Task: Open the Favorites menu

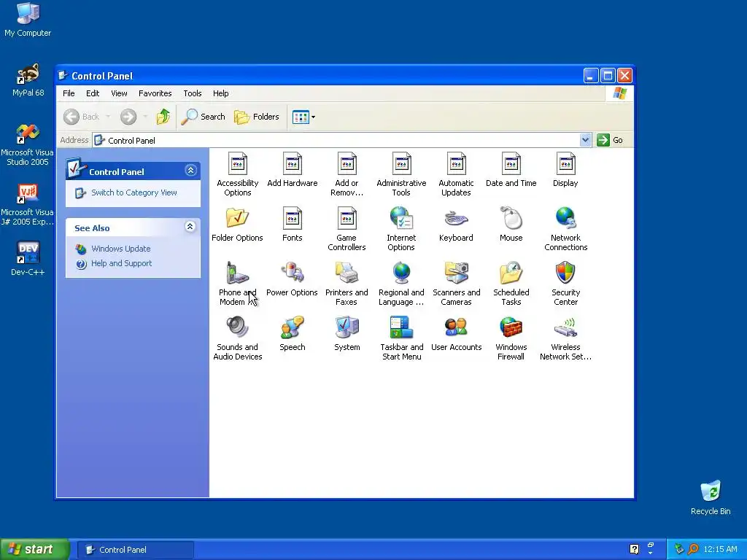Action: coord(155,93)
